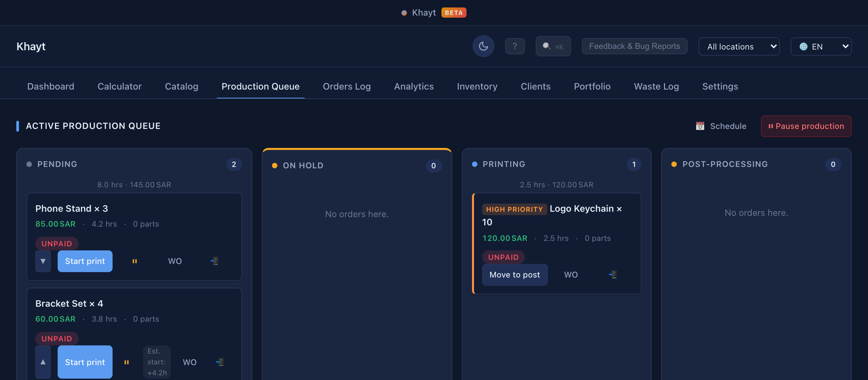Move Phone Stand order down in queue
The image size is (868, 380).
[43, 261]
